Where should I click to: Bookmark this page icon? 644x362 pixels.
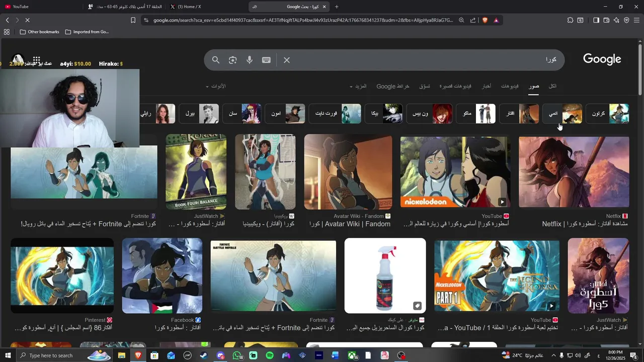click(x=133, y=20)
